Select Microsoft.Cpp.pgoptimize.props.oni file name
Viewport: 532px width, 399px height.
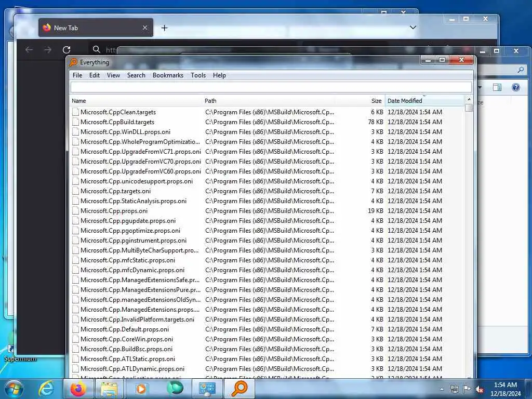130,230
